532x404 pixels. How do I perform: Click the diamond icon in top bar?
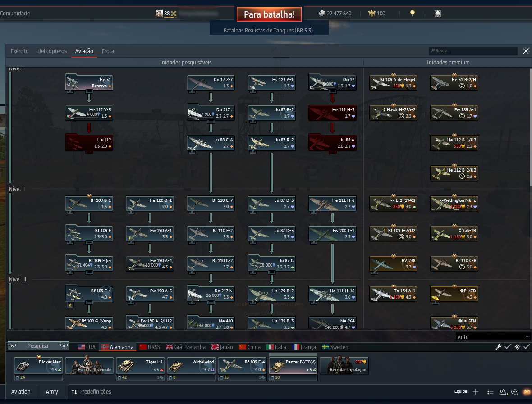(438, 13)
